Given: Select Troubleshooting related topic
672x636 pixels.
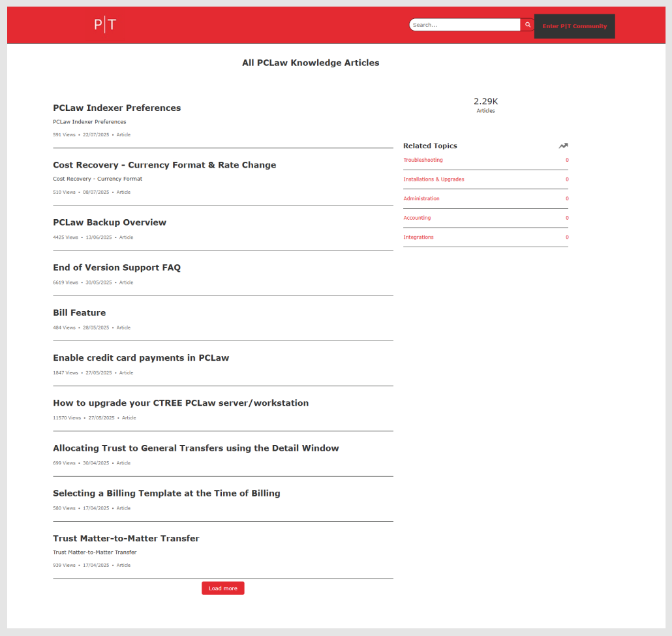Looking at the screenshot, I should point(423,160).
